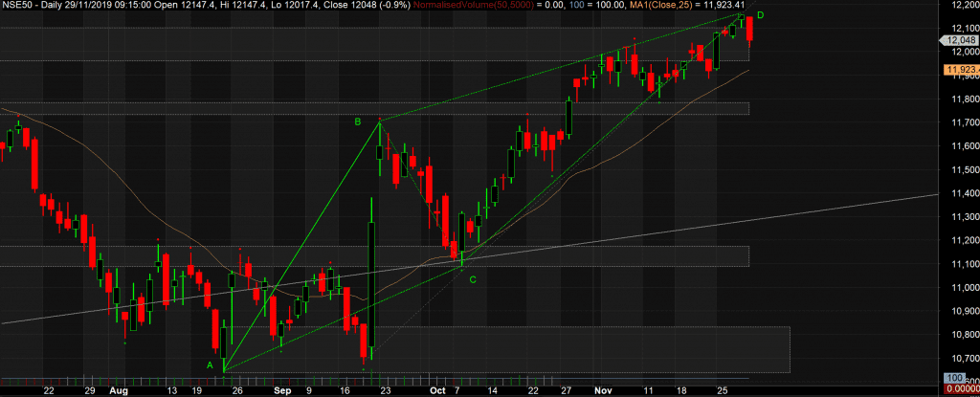Click the 11,500 price axis level
The width and height of the screenshot is (980, 397).
(962, 169)
